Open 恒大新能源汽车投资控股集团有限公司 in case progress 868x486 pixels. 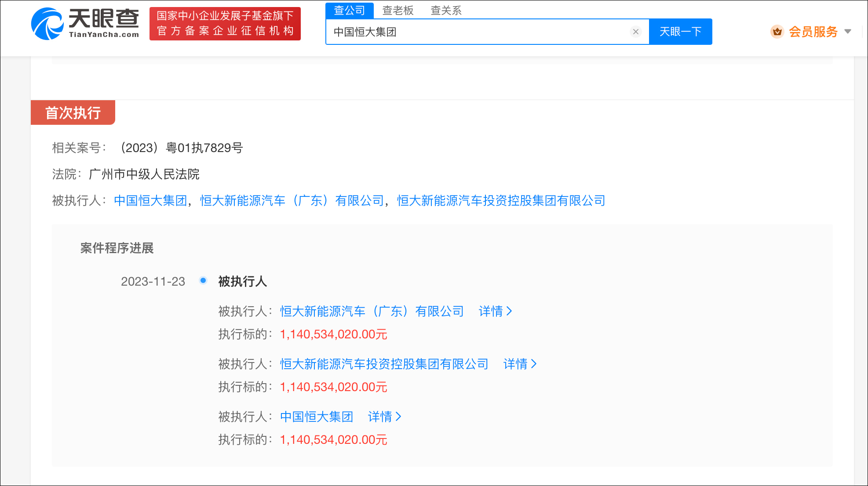coord(384,364)
